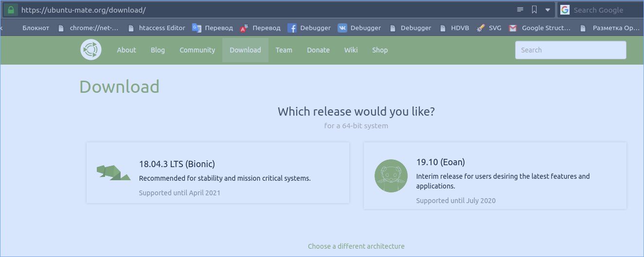
Task: Click the "Supported until April 2021" text
Action: point(179,193)
